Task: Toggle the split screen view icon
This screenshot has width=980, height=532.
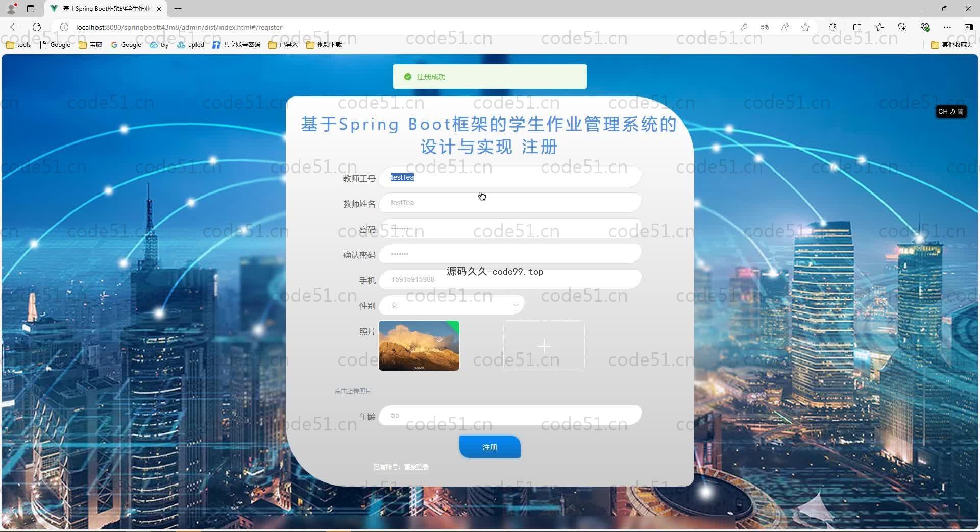Action: tap(857, 27)
